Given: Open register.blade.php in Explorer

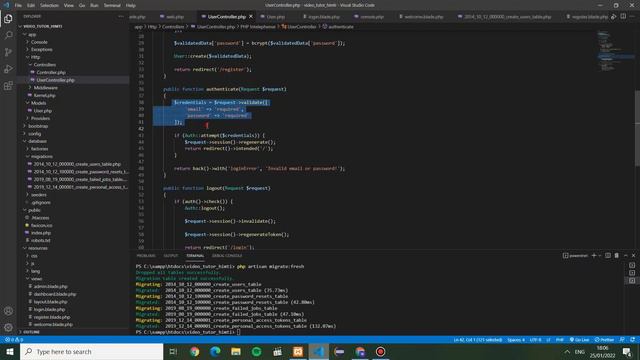Looking at the screenshot, I should click(52, 317).
